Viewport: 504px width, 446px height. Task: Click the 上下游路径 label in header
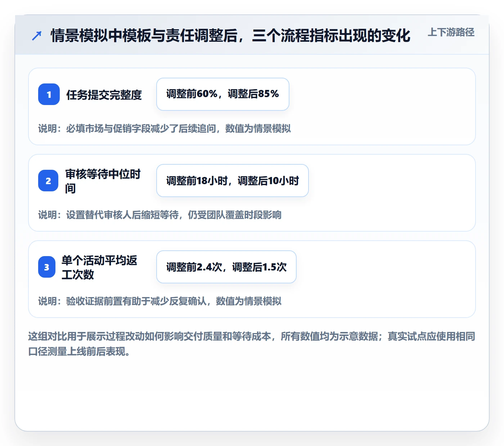[451, 32]
